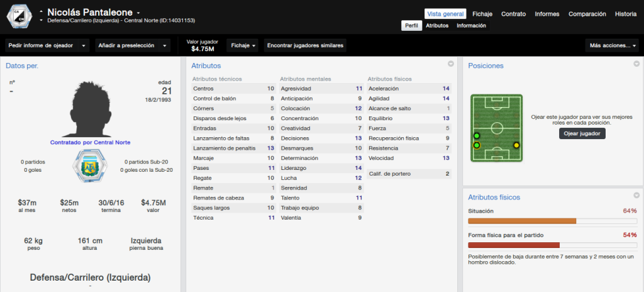Open Añadir a preselección dropdown arrow
This screenshot has width=644, height=292.
pos(165,46)
